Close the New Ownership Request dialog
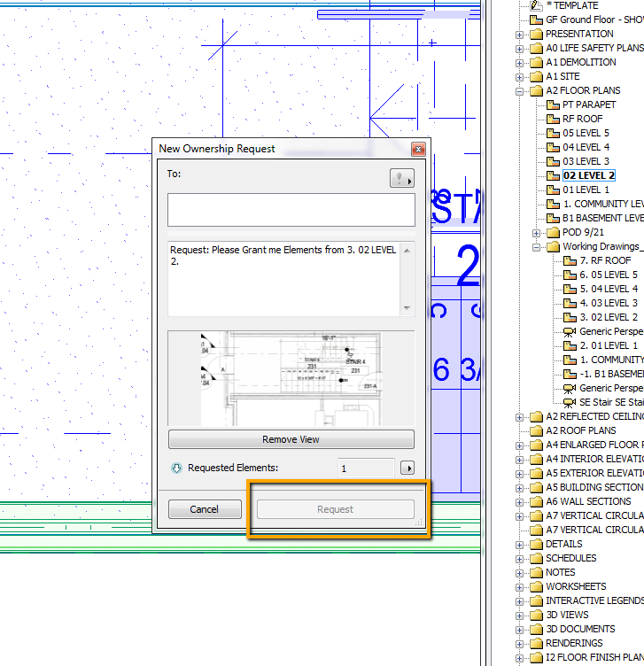 418,149
